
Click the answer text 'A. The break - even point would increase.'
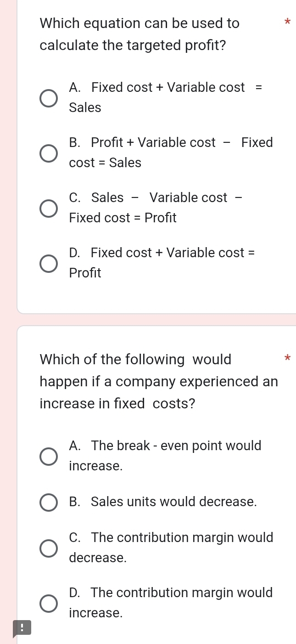(165, 456)
